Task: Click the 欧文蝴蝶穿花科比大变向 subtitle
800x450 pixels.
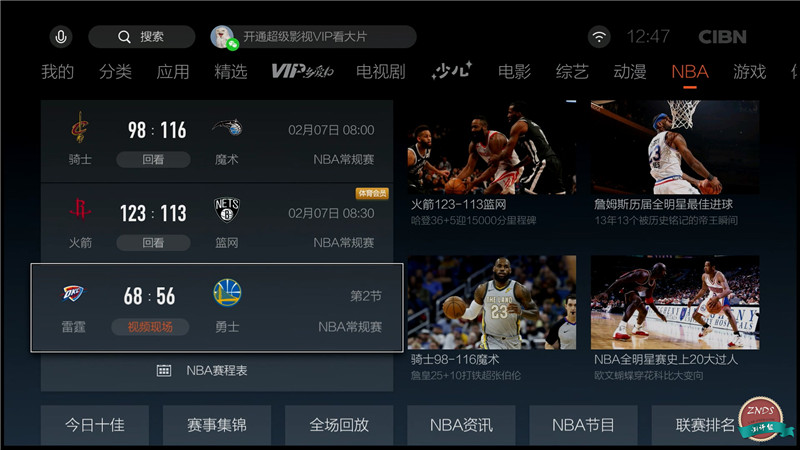Action: pyautogui.click(x=648, y=376)
